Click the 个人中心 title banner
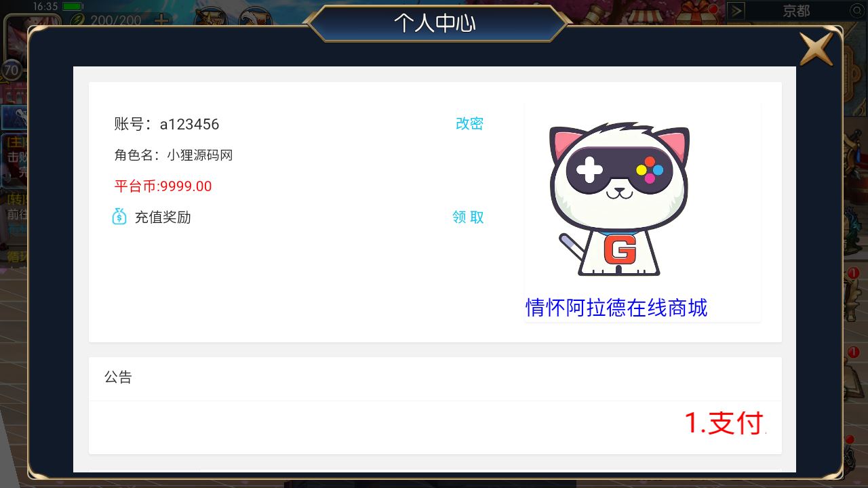 (x=435, y=23)
